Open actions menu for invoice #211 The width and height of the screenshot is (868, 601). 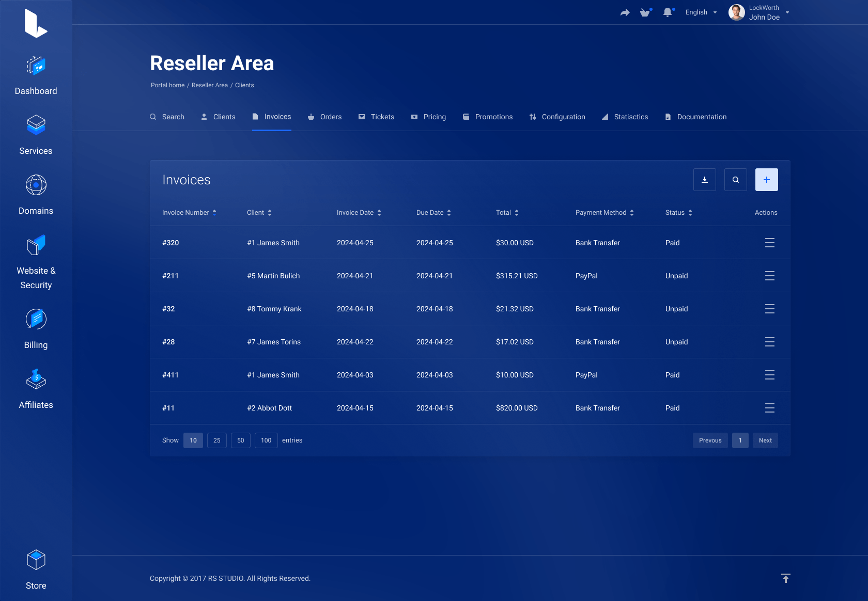pyautogui.click(x=770, y=276)
